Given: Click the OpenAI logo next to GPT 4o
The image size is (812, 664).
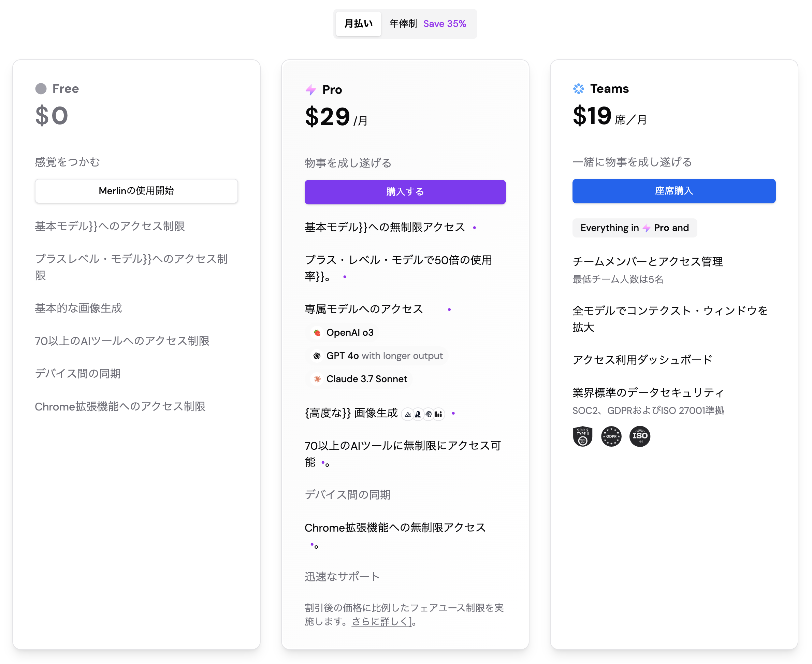Looking at the screenshot, I should tap(317, 356).
